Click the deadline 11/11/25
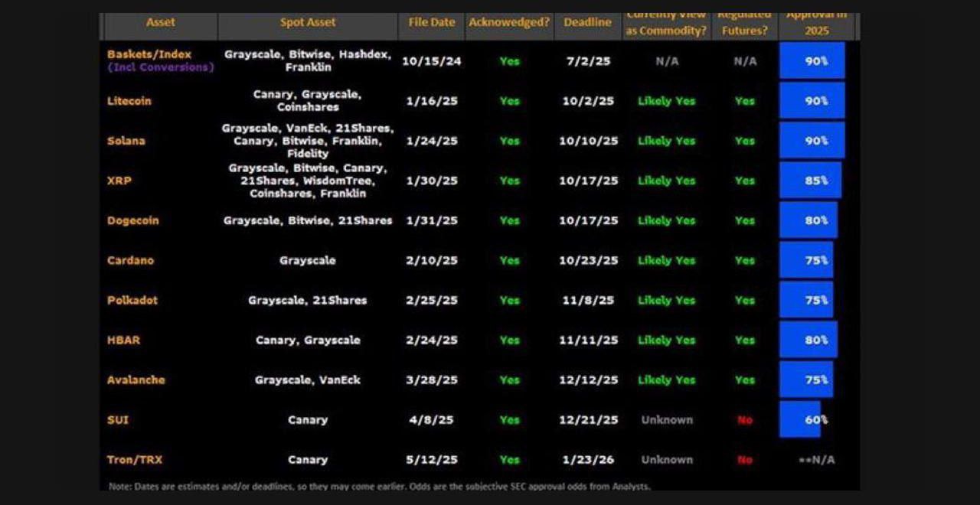 coord(588,340)
